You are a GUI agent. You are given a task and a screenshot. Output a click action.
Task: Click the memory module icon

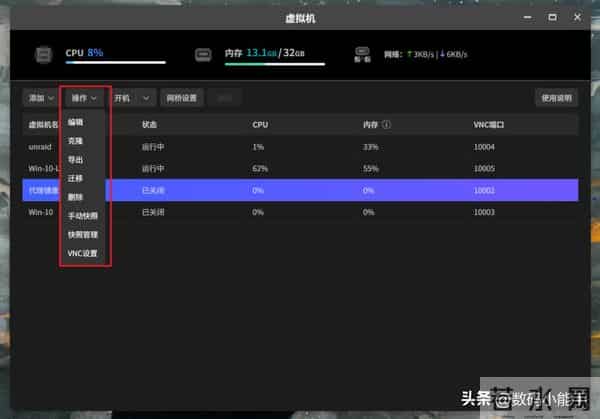203,54
